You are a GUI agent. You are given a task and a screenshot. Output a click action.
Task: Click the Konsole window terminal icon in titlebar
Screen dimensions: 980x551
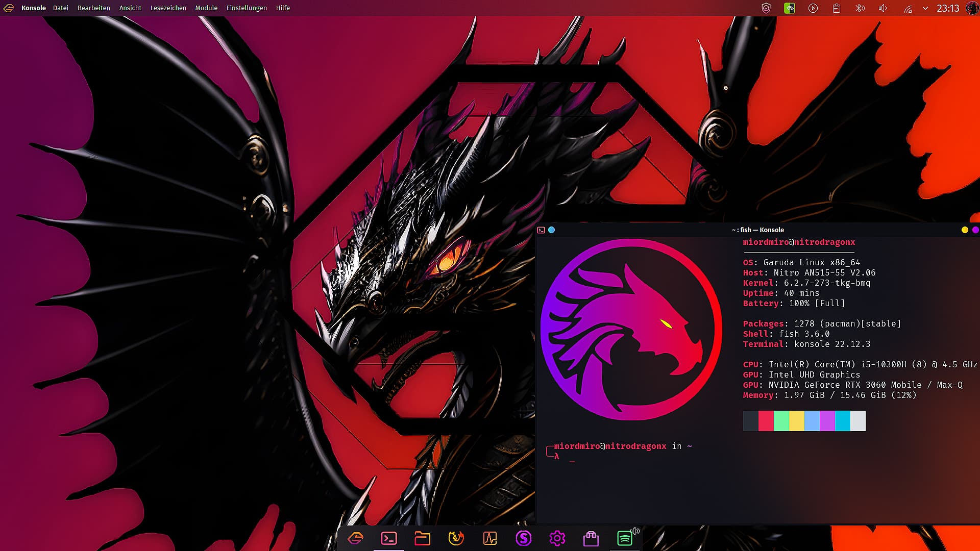pyautogui.click(x=541, y=230)
